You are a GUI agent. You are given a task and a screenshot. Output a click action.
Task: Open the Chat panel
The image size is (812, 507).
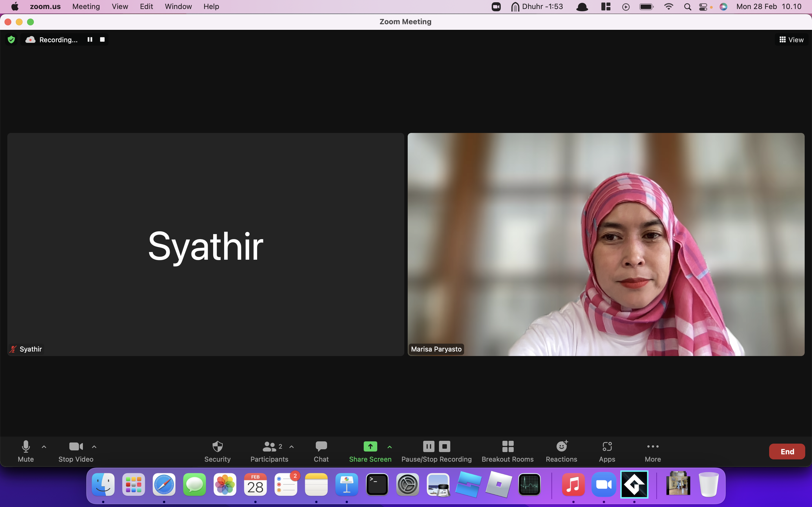pos(321,452)
